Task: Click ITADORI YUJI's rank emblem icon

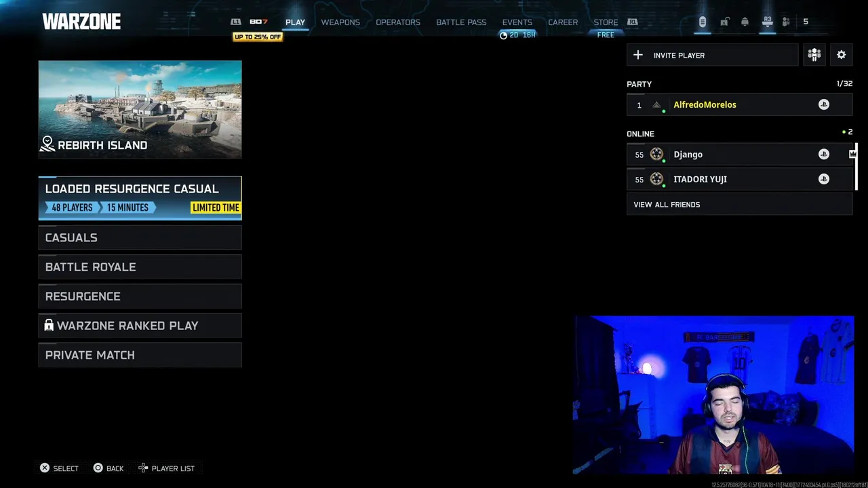Action: (656, 179)
